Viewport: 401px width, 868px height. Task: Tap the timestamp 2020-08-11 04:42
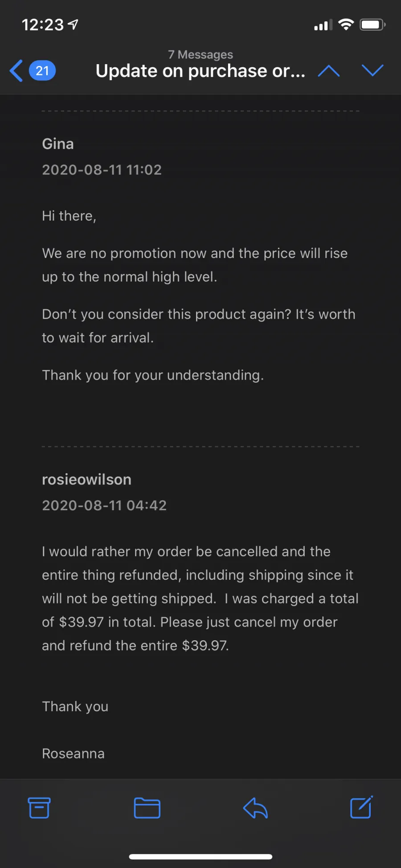(104, 505)
